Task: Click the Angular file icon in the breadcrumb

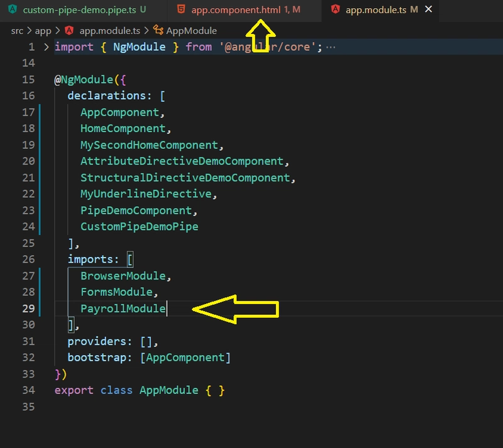Action: (x=69, y=31)
